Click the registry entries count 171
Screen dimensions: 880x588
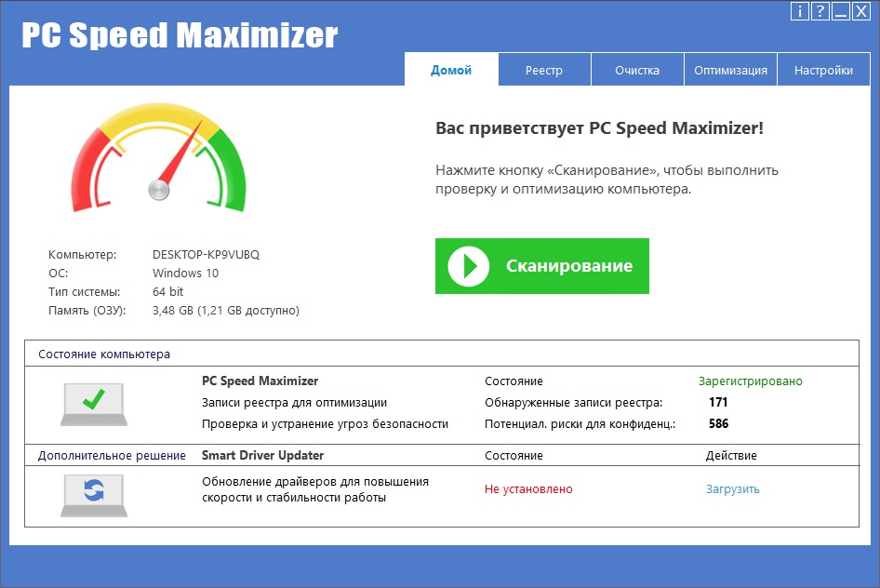[718, 402]
